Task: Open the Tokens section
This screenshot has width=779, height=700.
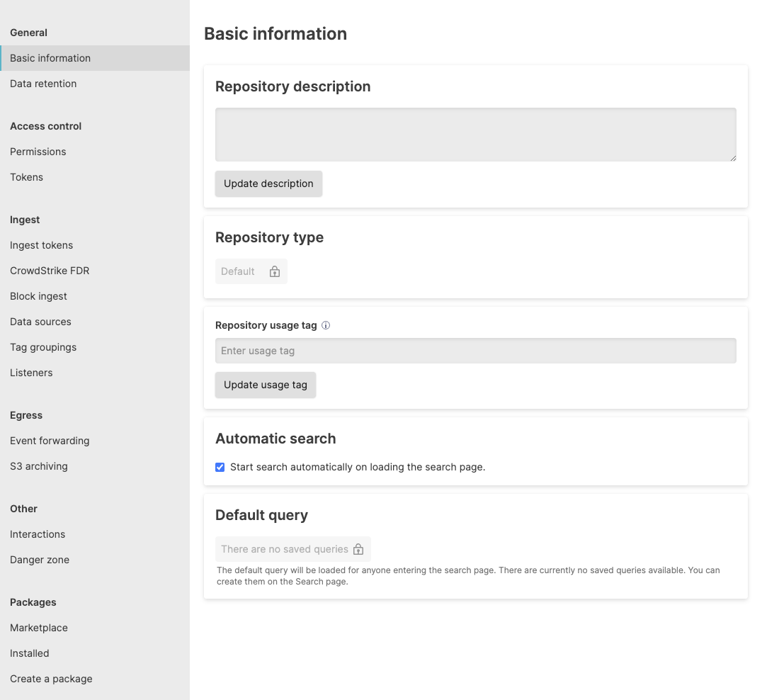Action: 27,177
